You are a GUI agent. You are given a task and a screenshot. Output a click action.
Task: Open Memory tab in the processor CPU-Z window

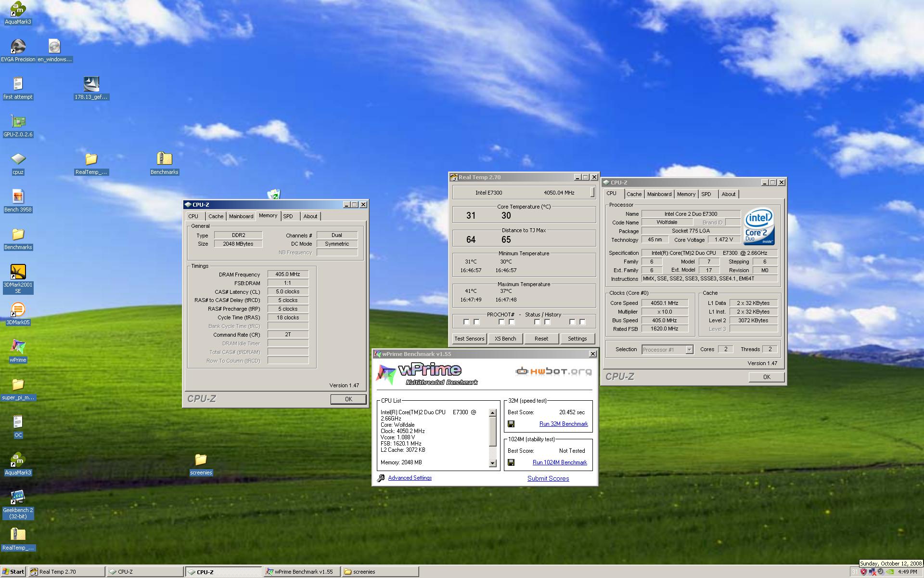coord(686,194)
